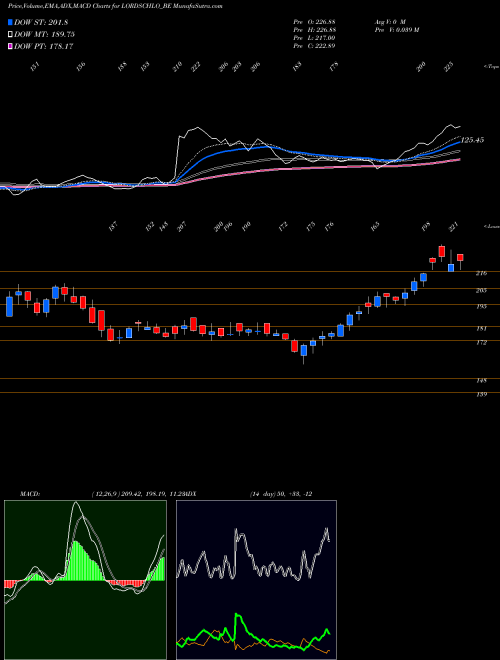Click the 216 price level label
The image size is (500, 660).
click(x=481, y=273)
